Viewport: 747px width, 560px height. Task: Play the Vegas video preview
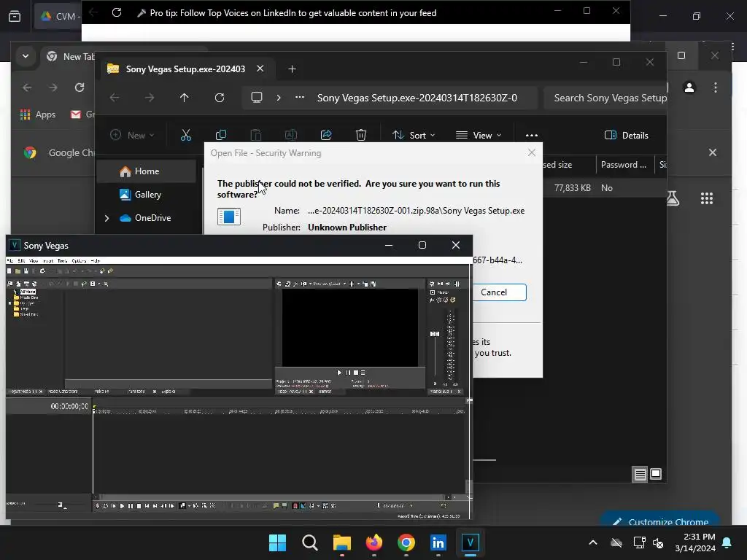(x=339, y=373)
